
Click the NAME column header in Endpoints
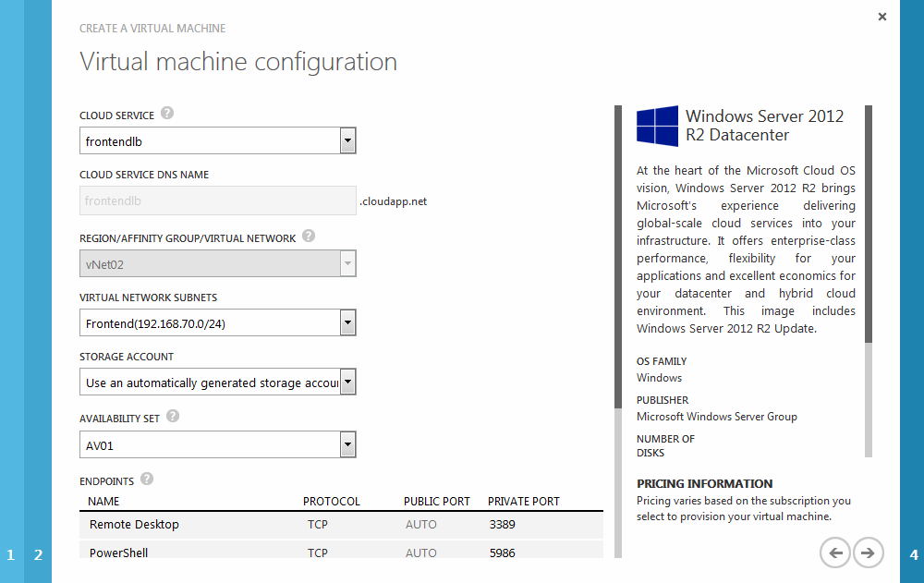(x=103, y=502)
